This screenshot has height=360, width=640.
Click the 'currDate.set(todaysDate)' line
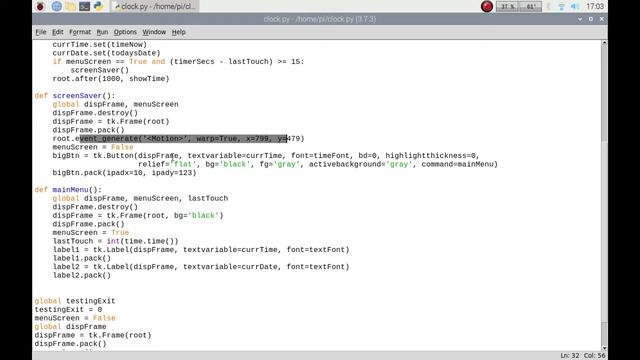[x=106, y=53]
